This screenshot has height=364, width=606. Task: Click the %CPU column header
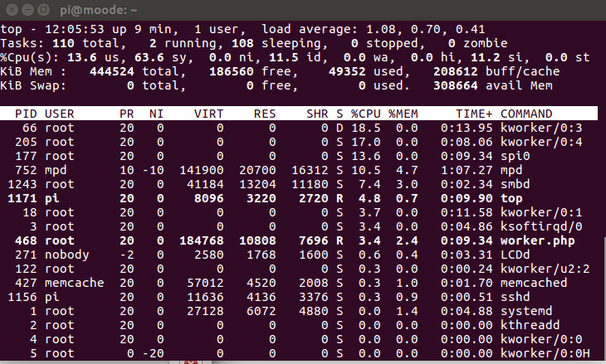pyautogui.click(x=365, y=114)
